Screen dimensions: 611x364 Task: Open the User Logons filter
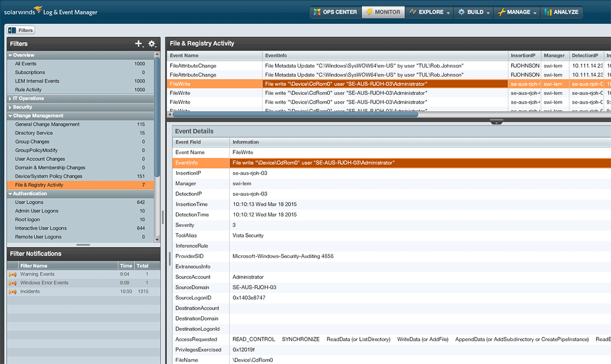(x=81, y=202)
